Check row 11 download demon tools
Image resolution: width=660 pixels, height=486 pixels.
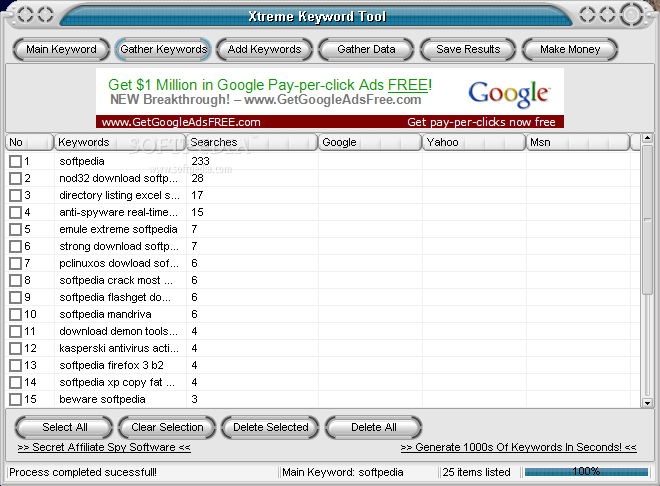pyautogui.click(x=16, y=332)
